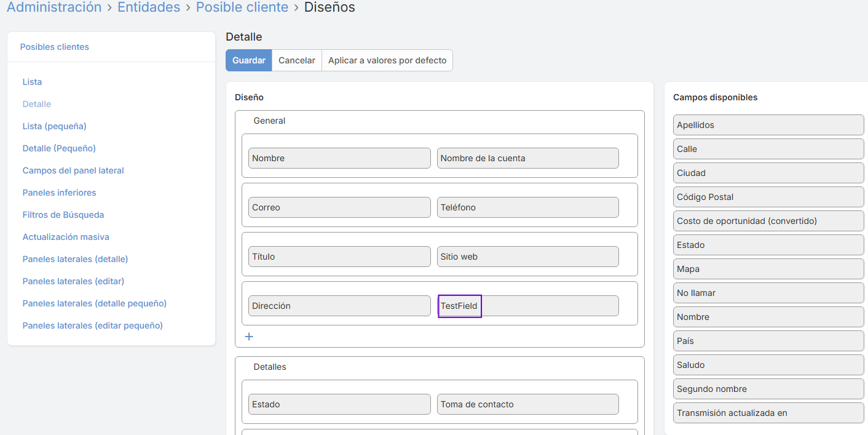
Task: Click Aplicar a valores por defecto
Action: point(387,60)
